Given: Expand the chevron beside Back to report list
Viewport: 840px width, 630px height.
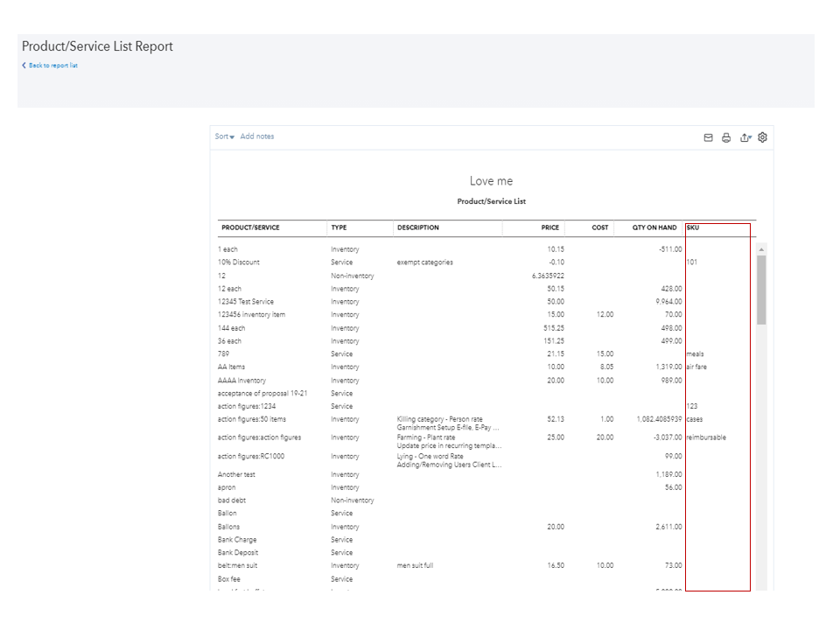Looking at the screenshot, I should 22,65.
